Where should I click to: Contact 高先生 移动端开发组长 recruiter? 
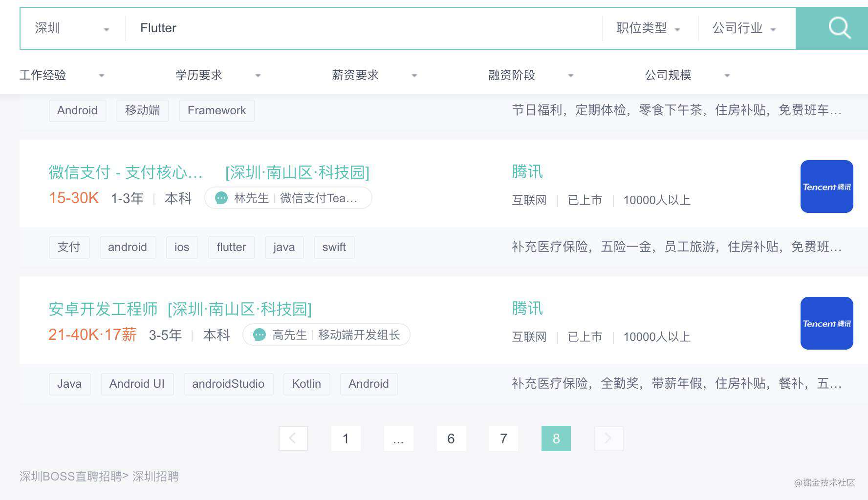[326, 335]
